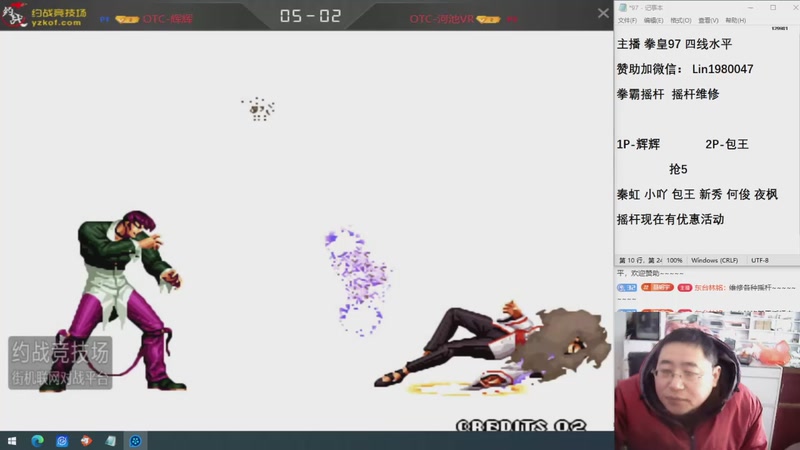
Task: Click the text 2P-包王 in Notepad
Action: click(x=727, y=144)
